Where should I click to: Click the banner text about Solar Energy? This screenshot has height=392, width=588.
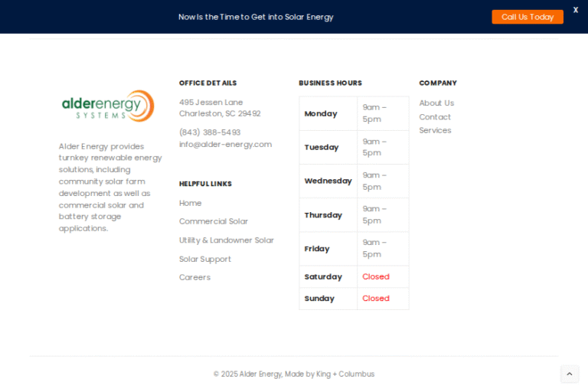pos(256,17)
